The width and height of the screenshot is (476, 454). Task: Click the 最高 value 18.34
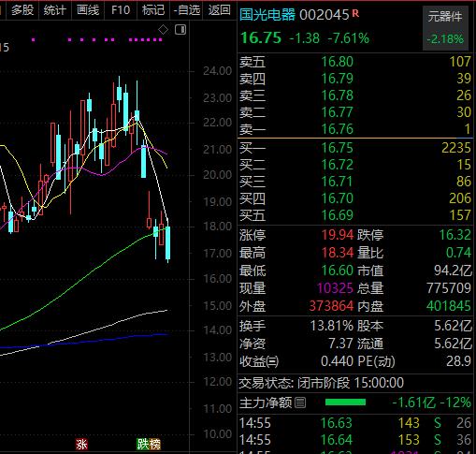pos(338,253)
